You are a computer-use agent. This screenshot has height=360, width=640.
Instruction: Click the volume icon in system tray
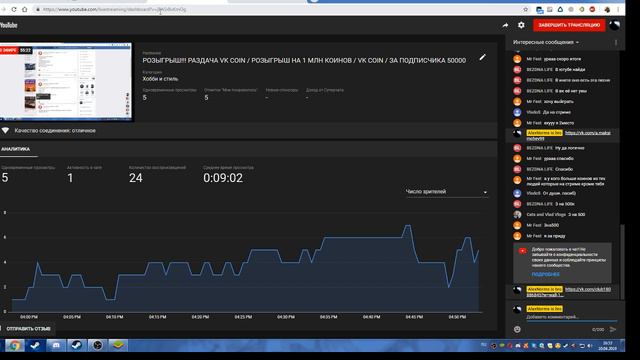coord(590,346)
